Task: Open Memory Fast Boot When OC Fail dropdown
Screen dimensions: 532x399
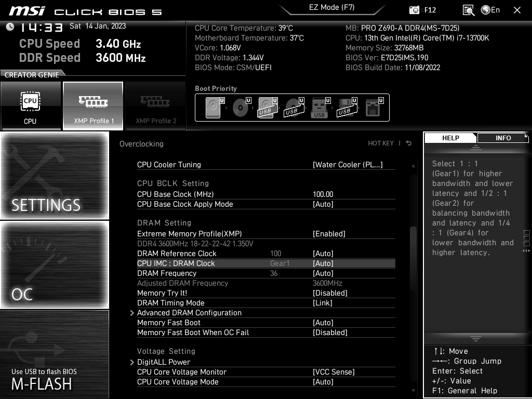Action: 330,332
